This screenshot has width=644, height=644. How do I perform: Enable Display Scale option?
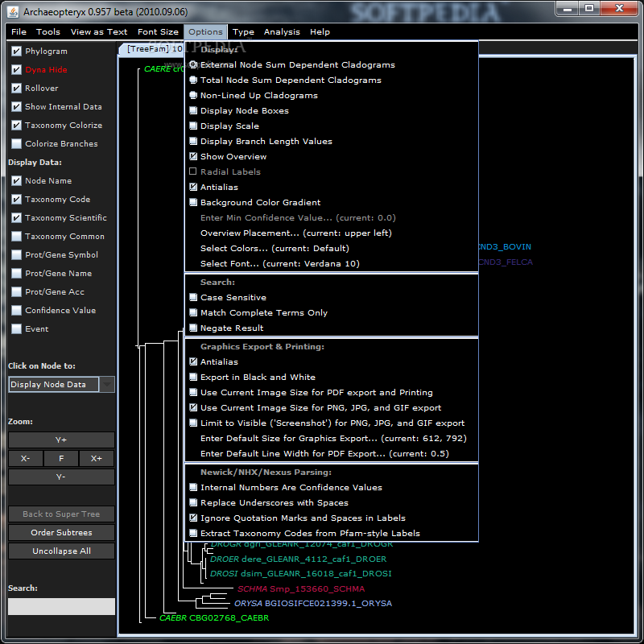tap(332, 126)
